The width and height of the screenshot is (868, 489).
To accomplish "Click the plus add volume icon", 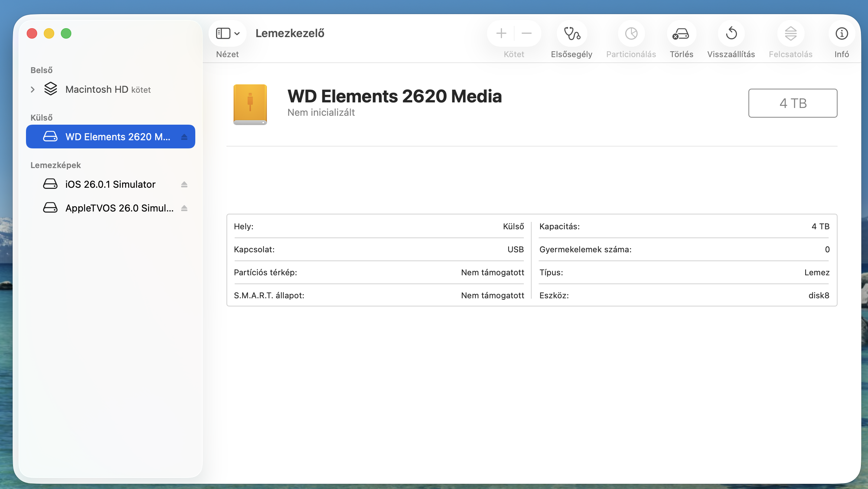I will pos(501,33).
